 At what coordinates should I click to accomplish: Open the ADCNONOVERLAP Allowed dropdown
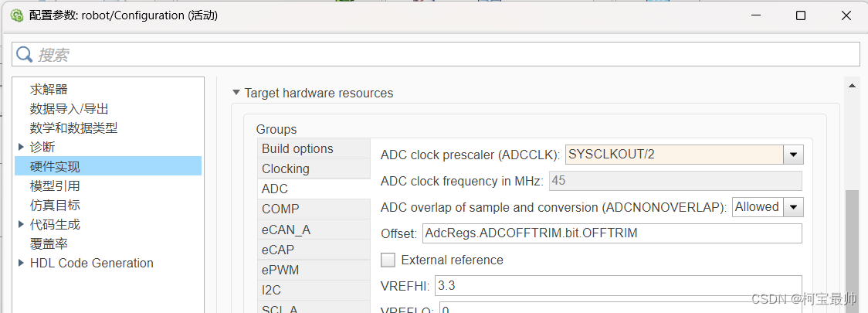pos(793,207)
